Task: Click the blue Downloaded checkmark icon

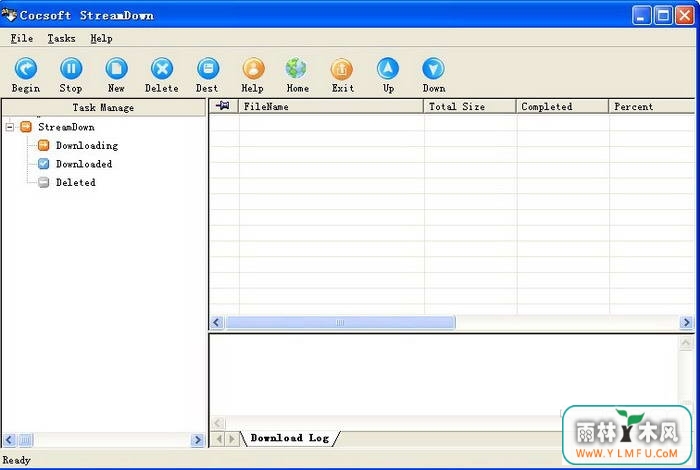Action: point(44,164)
